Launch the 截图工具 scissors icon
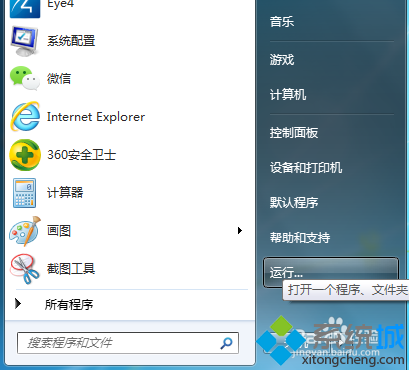 (25, 269)
